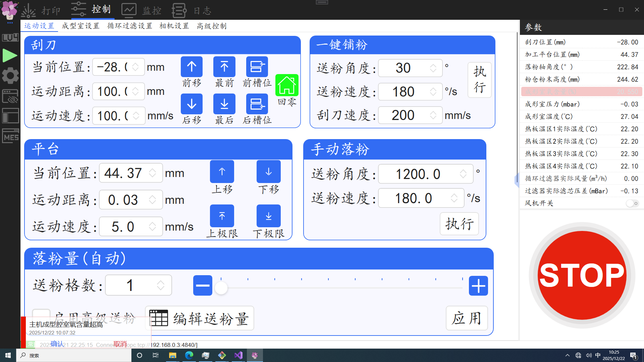Open the 送粉格数 value spinner

(161, 285)
